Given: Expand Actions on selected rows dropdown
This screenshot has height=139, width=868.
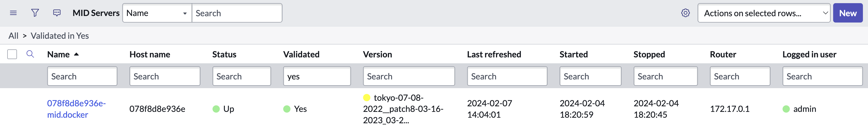Looking at the screenshot, I should pyautogui.click(x=763, y=13).
